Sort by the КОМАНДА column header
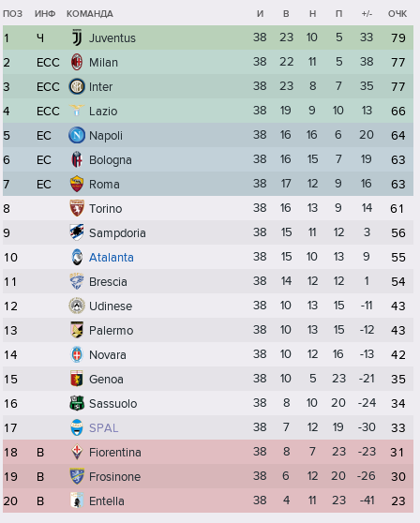Viewport: 420px width, 523px height. (89, 14)
